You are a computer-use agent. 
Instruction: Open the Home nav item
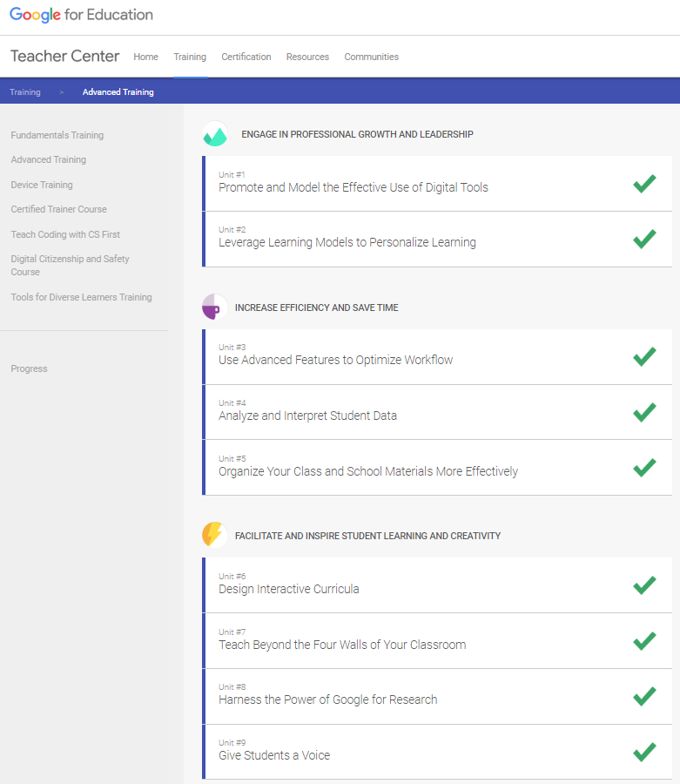tap(146, 57)
